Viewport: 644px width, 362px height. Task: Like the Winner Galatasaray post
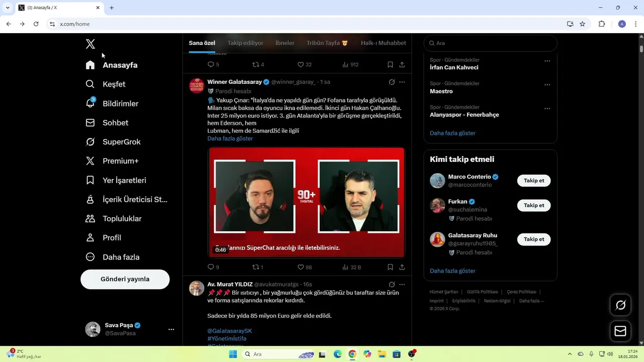pos(300,267)
